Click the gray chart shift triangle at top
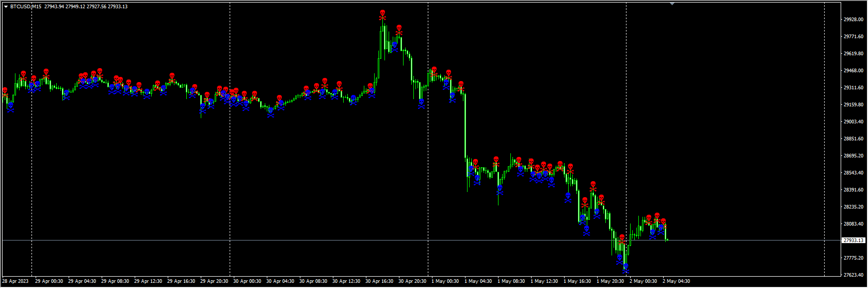 pyautogui.click(x=672, y=4)
